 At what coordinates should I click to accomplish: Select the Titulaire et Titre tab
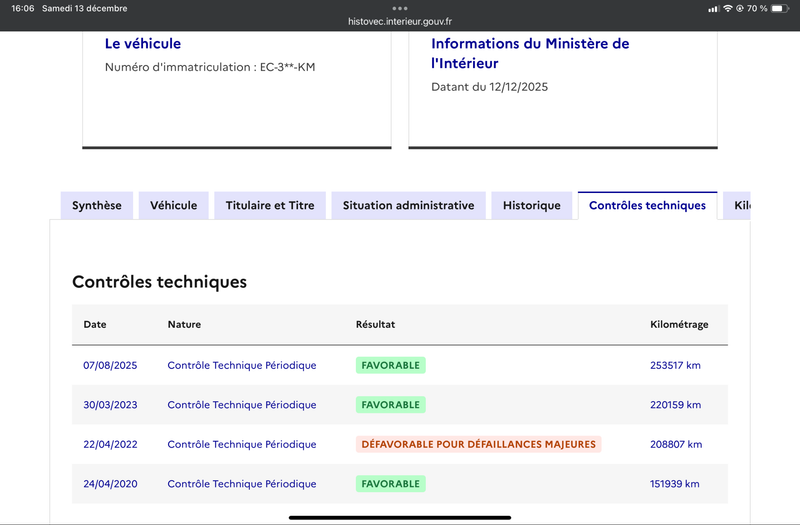tap(270, 206)
